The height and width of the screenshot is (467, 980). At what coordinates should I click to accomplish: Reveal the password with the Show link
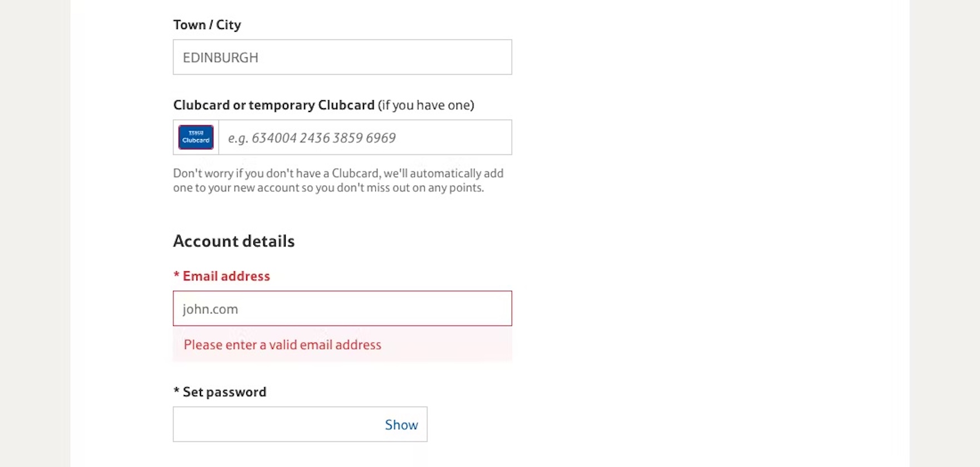tap(401, 425)
